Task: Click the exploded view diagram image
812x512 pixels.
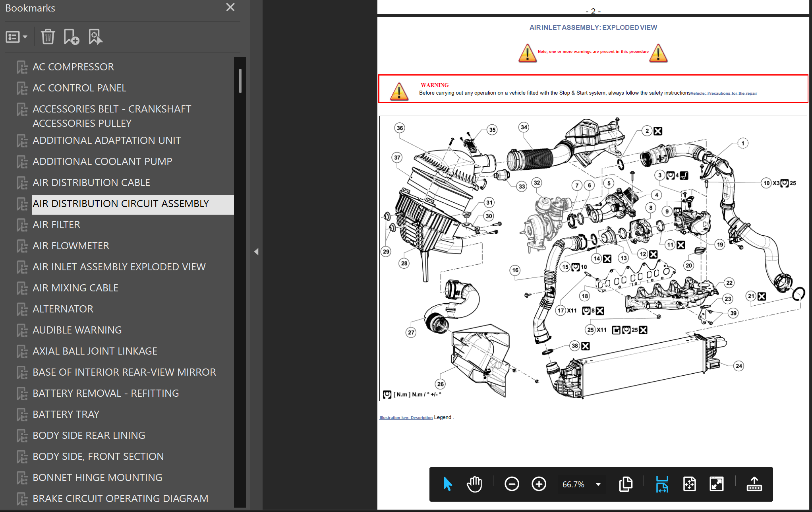Action: (x=593, y=258)
